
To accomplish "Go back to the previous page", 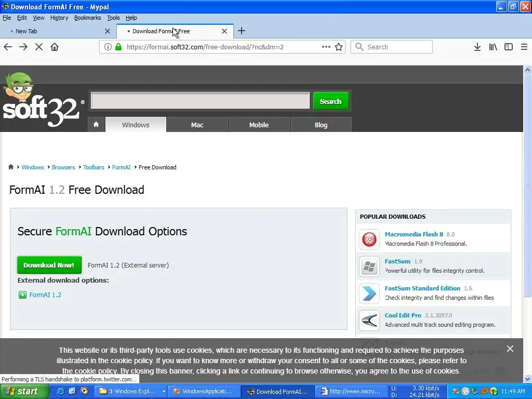I will (8, 47).
